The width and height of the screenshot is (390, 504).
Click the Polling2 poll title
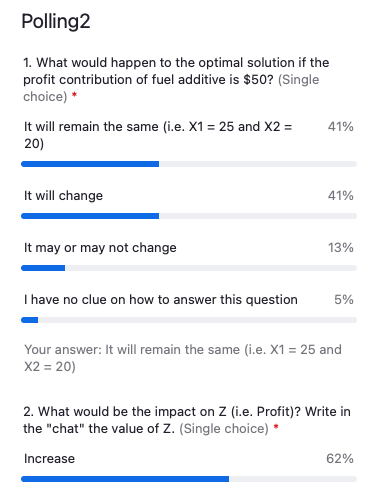click(x=56, y=21)
